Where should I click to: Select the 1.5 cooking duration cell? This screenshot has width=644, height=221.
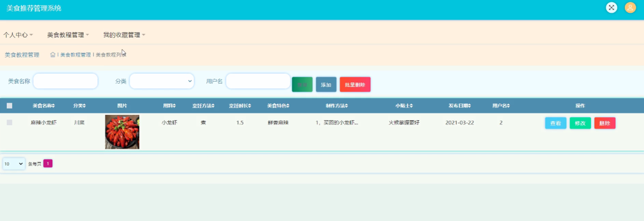[240, 122]
